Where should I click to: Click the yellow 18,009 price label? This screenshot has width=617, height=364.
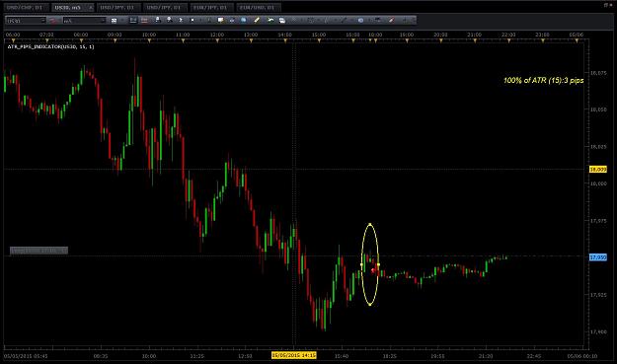(x=597, y=170)
